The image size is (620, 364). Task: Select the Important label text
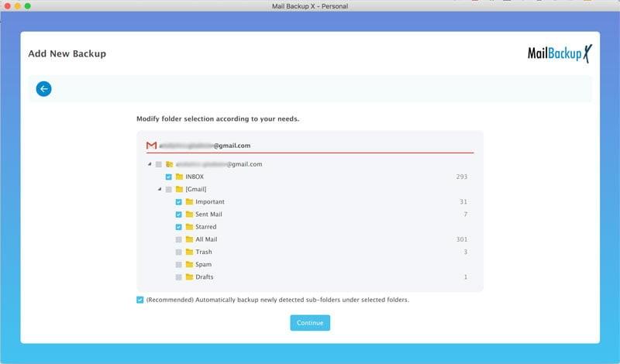[x=210, y=201]
